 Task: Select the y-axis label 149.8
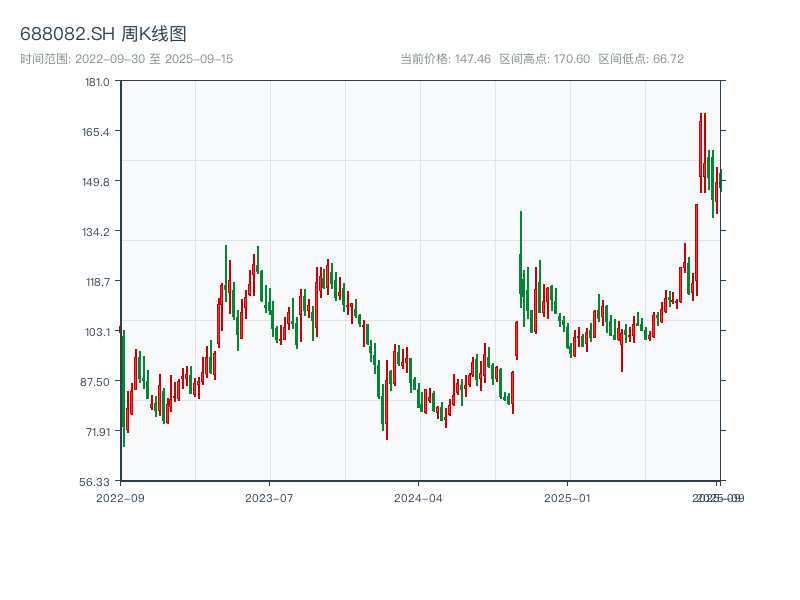(x=96, y=182)
